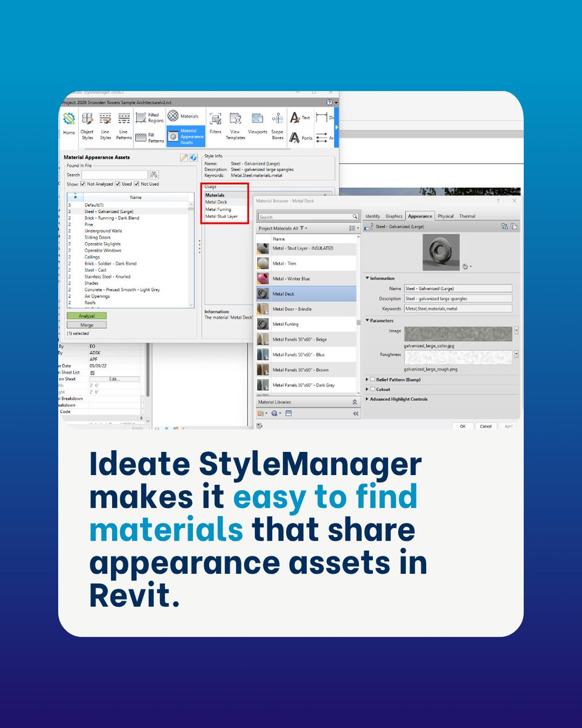Click the Steel Galvanized preview thumbnail
Viewport: 582px width, 728px height.
coord(441,252)
